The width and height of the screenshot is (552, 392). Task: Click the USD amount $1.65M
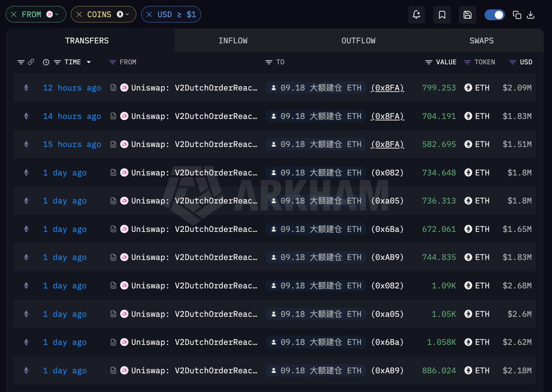[517, 229]
